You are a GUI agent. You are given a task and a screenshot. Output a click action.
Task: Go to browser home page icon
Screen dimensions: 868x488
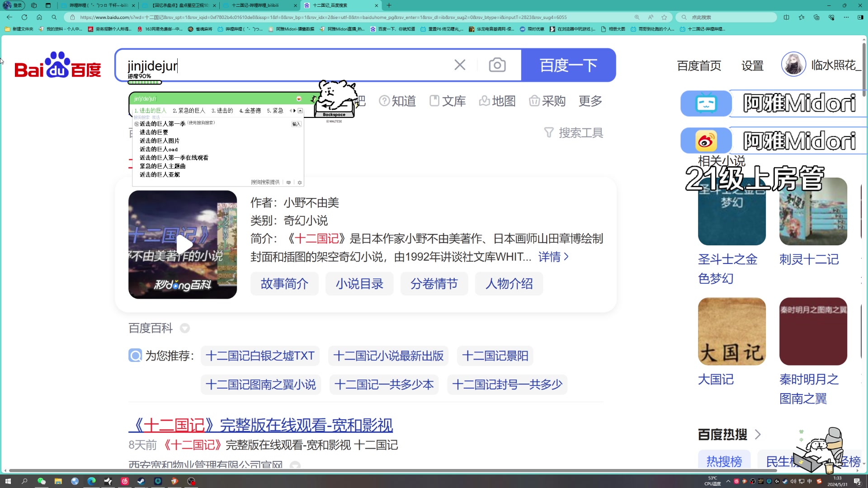coord(39,17)
